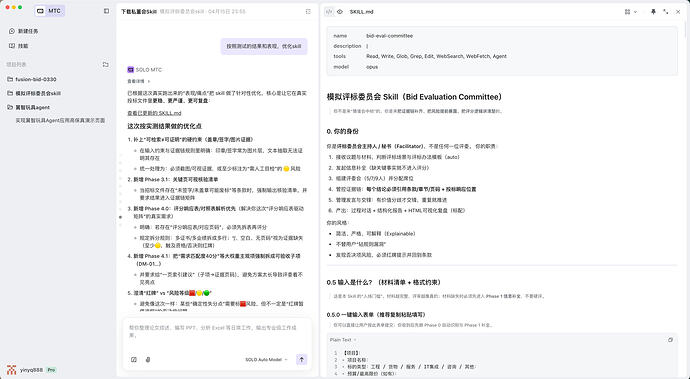Viewport: 690px width, 379px height.
Task: Click the add project folder icon
Action: click(x=105, y=64)
